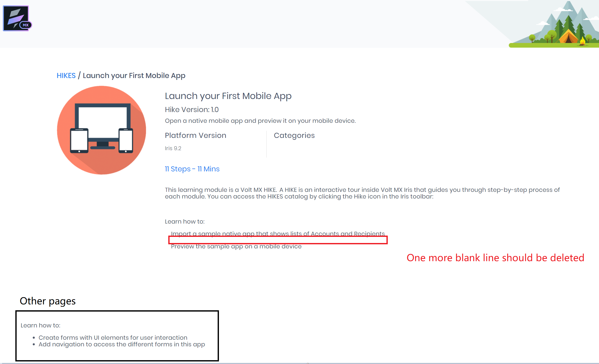This screenshot has height=364, width=599.
Task: Click the Volt MX HIKE description paragraph
Action: point(362,193)
